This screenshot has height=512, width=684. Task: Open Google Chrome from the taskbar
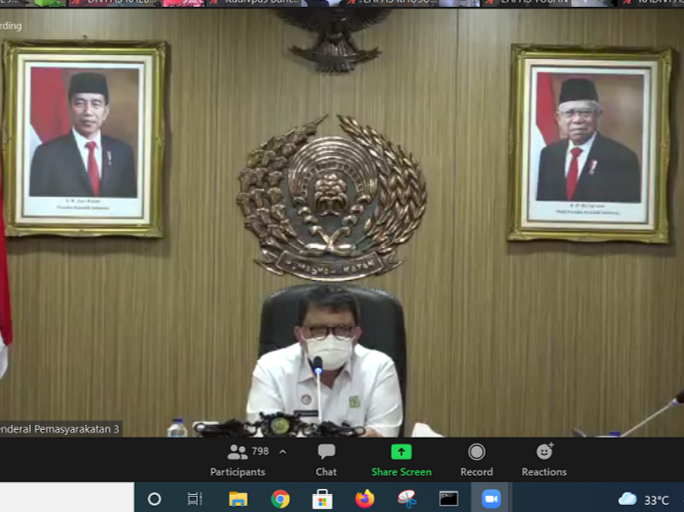tap(280, 499)
